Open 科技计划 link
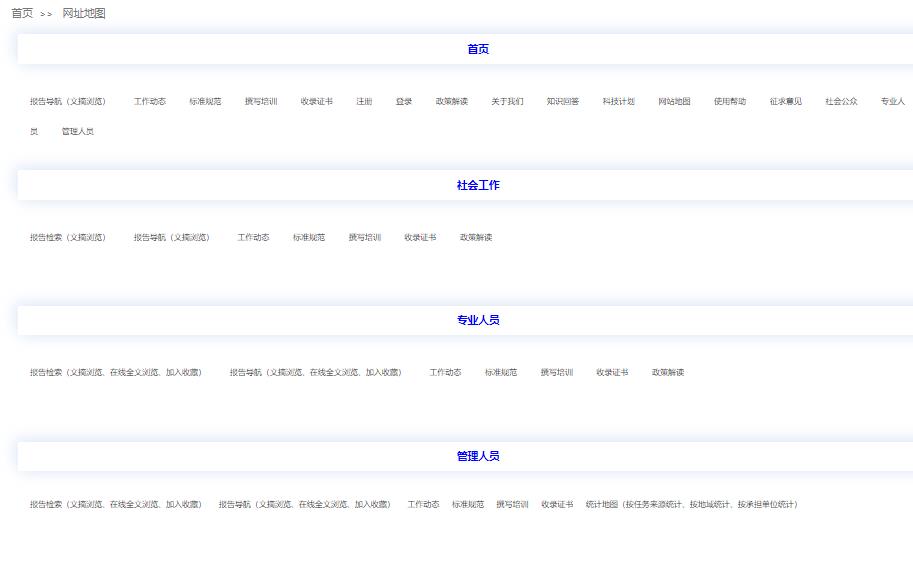The width and height of the screenshot is (913, 588). coord(618,102)
